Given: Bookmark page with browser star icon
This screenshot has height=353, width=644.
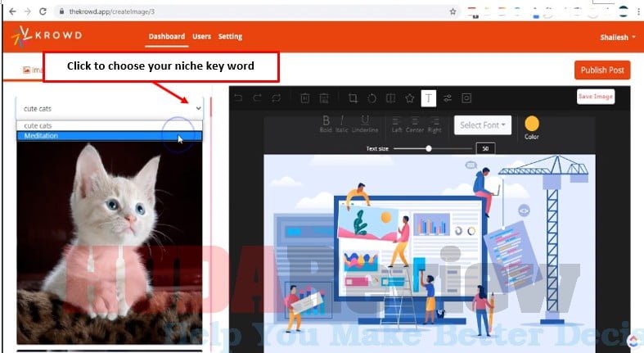Looking at the screenshot, I should click(x=453, y=11).
